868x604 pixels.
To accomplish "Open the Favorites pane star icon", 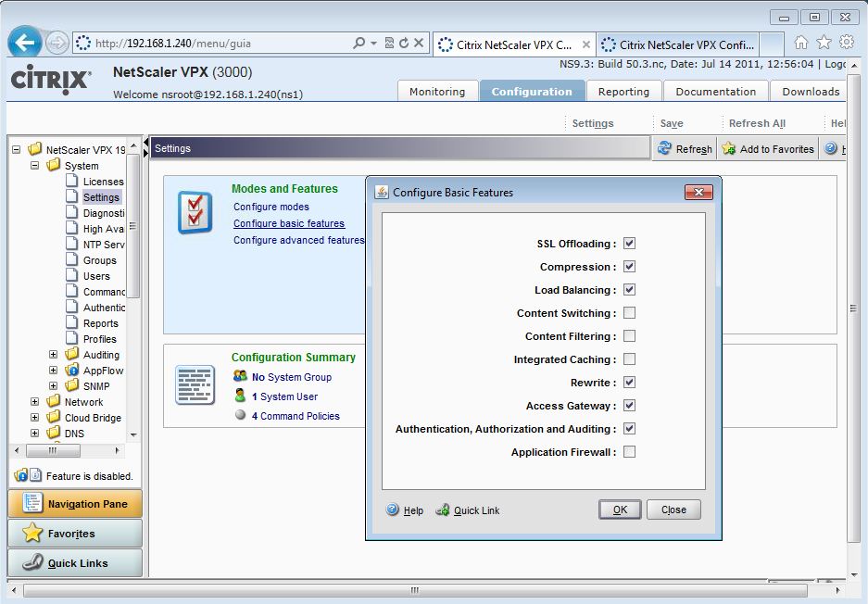I will [x=32, y=534].
